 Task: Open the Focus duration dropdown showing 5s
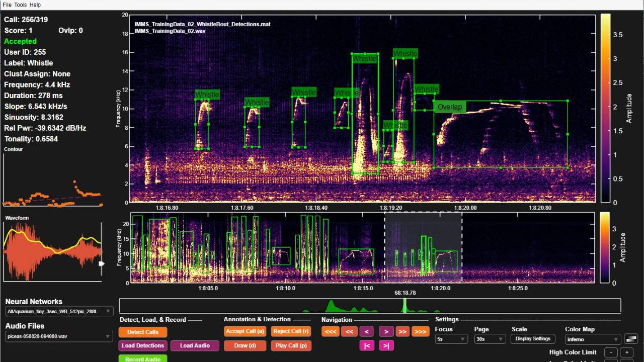pyautogui.click(x=451, y=339)
